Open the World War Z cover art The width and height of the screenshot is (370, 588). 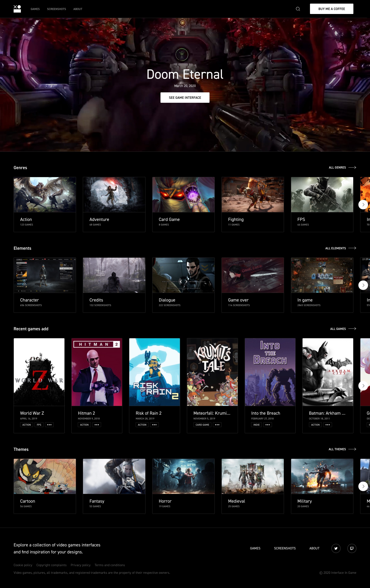39,372
